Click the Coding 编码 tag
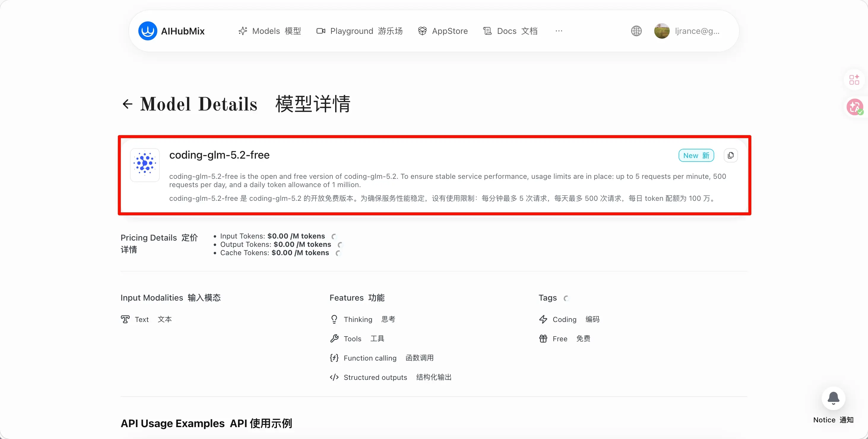This screenshot has height=439, width=868. pos(576,319)
